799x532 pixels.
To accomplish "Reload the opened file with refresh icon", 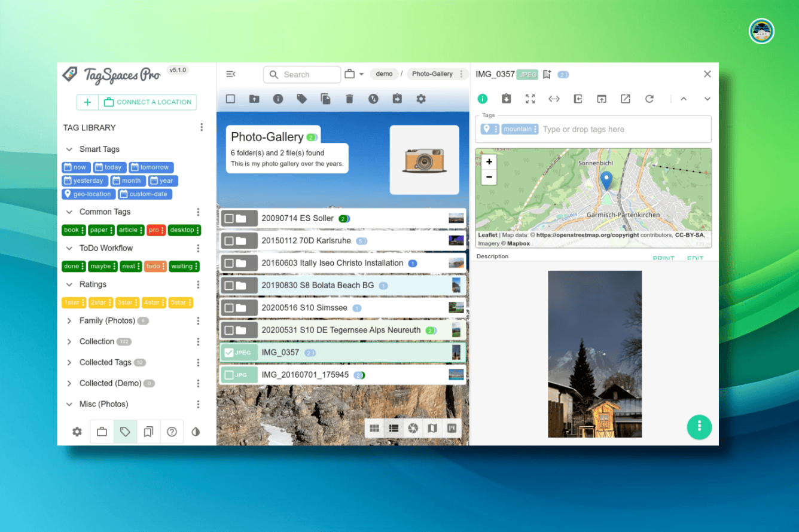I will pos(649,99).
